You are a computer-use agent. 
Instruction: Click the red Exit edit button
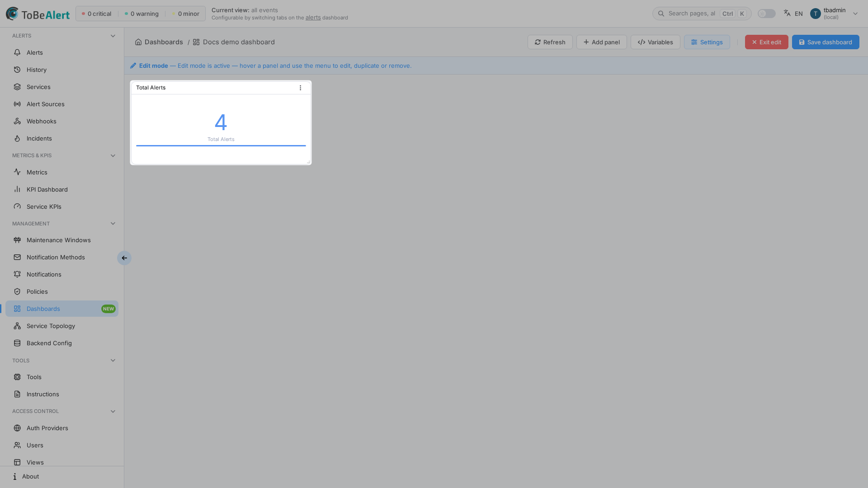tap(766, 42)
